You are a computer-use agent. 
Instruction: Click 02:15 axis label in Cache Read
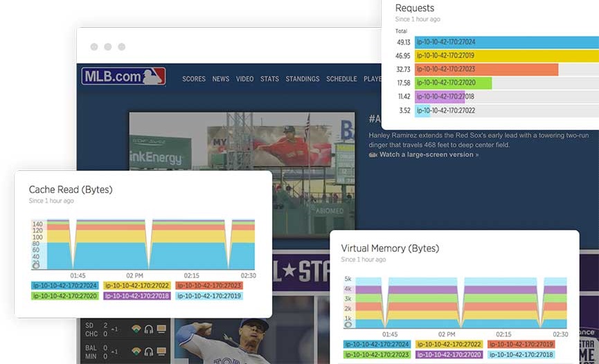(191, 275)
